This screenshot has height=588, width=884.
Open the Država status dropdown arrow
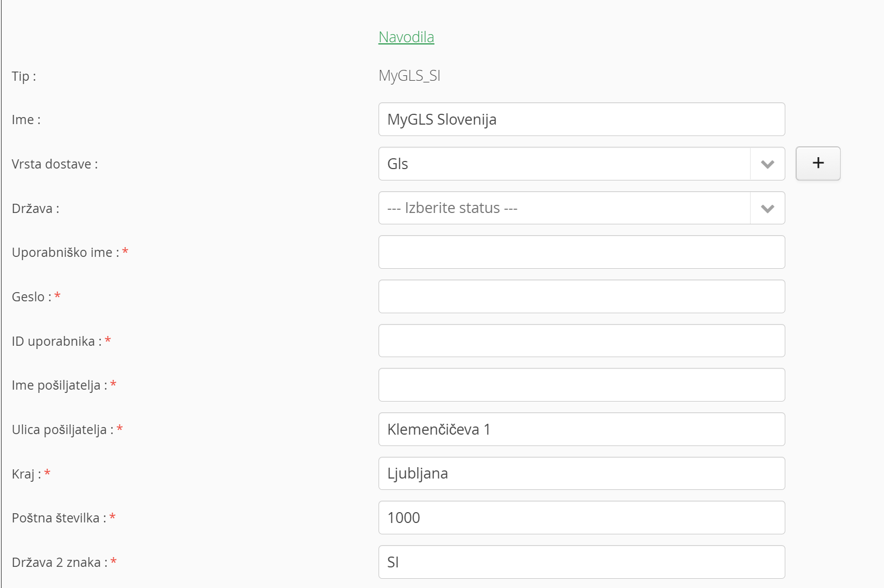pos(767,208)
